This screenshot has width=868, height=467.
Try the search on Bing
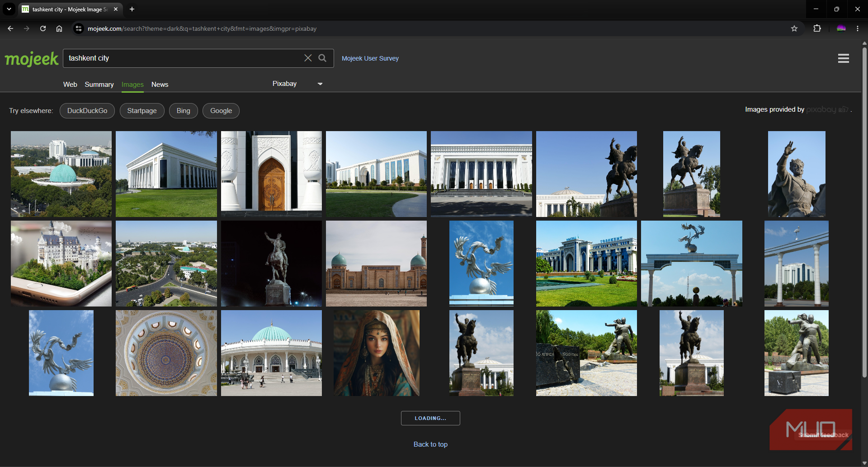[183, 111]
